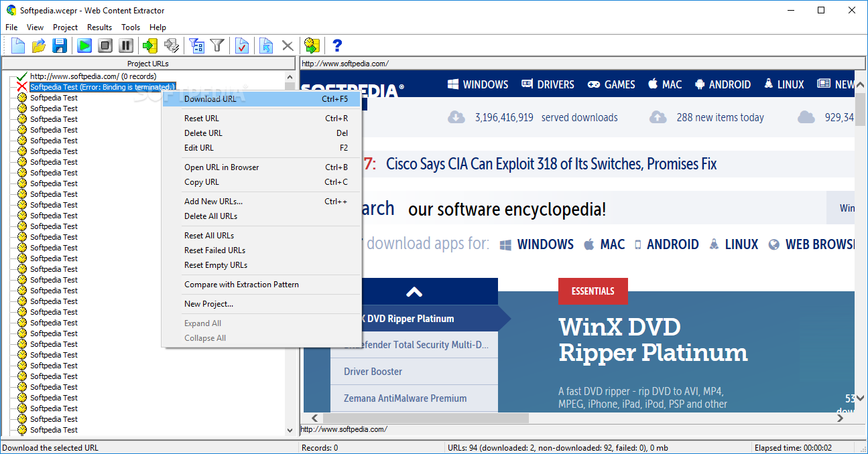Save project with the floppy disk icon
Viewport: 868px width, 454px height.
coord(60,46)
